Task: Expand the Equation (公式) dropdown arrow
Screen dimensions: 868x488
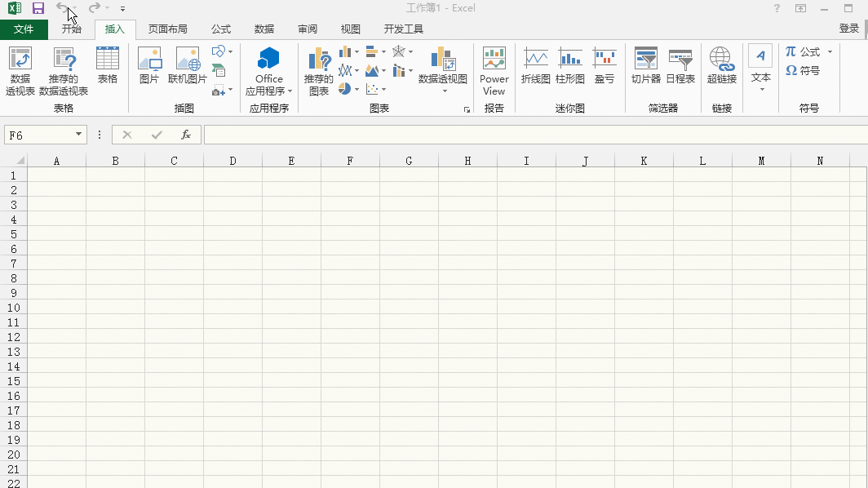Action: pyautogui.click(x=830, y=51)
